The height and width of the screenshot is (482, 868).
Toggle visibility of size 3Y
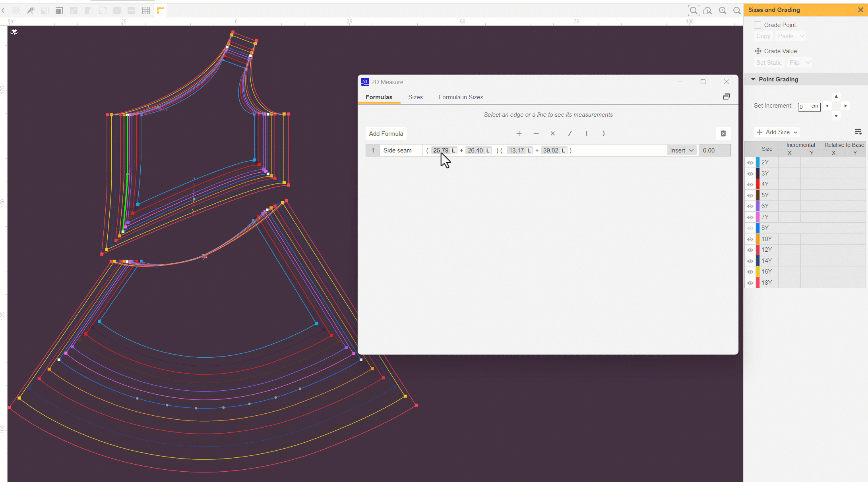coord(750,174)
